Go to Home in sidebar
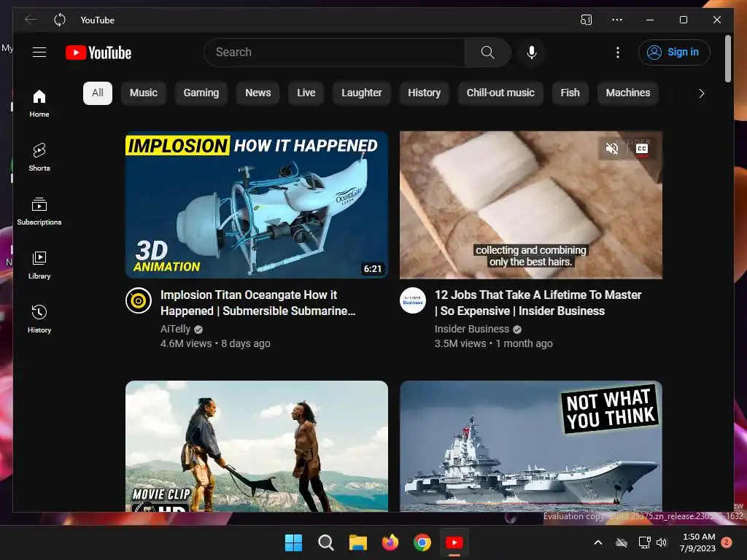The image size is (747, 560). [39, 104]
